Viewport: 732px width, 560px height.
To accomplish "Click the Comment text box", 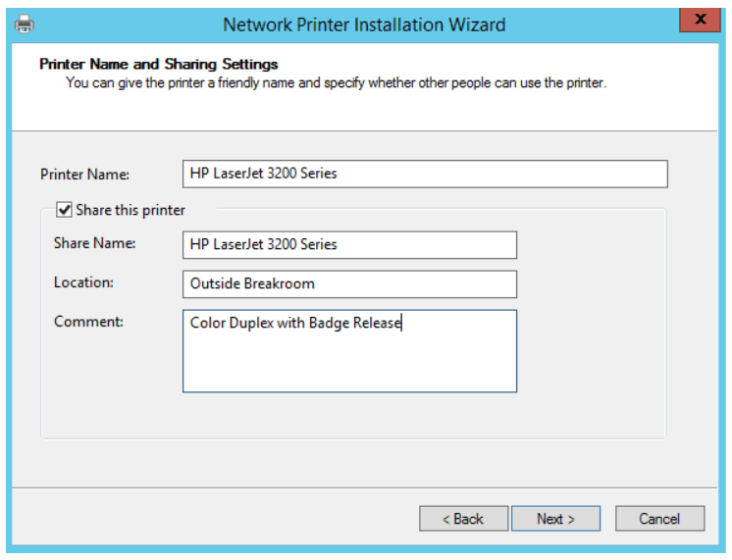I will (x=349, y=351).
